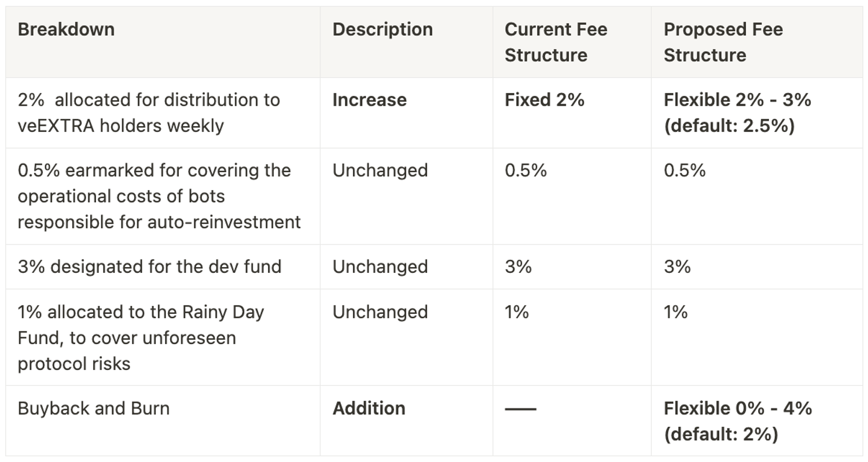Click the Breakdown column header
Image resolution: width=868 pixels, height=462 pixels.
pyautogui.click(x=66, y=29)
